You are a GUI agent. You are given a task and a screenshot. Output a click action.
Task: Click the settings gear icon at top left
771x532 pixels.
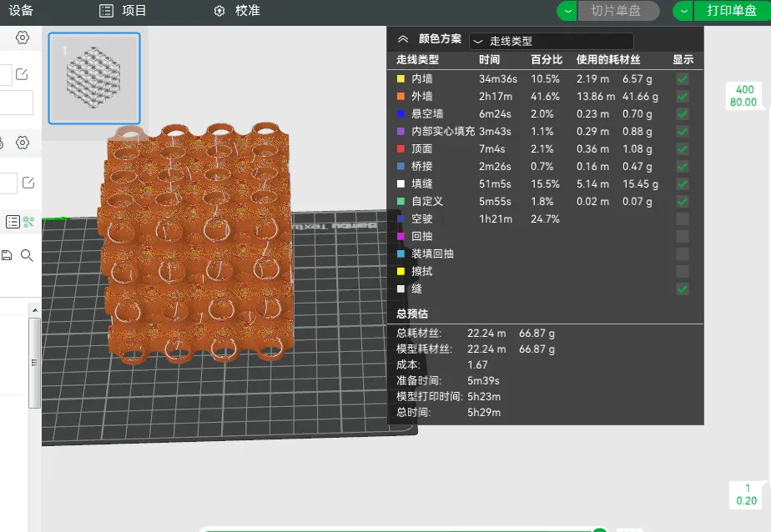point(23,38)
